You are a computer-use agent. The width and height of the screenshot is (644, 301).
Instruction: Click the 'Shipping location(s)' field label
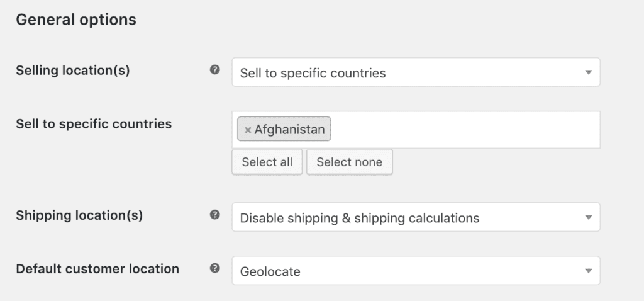[x=79, y=215]
